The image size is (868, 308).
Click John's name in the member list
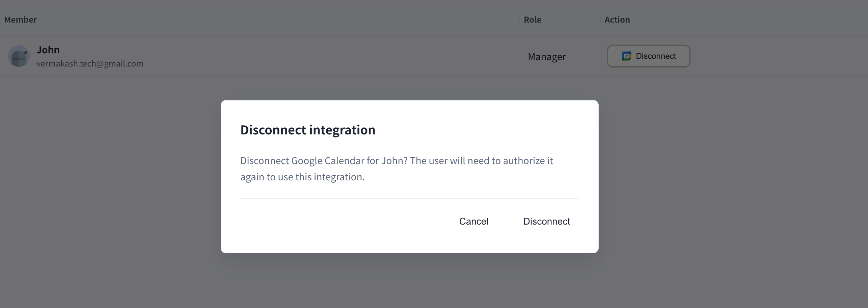pyautogui.click(x=48, y=50)
